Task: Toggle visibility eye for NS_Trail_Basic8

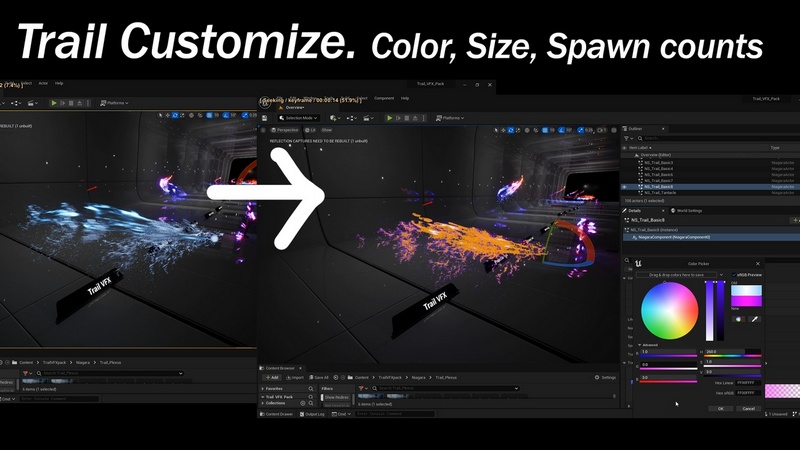Action: point(625,186)
